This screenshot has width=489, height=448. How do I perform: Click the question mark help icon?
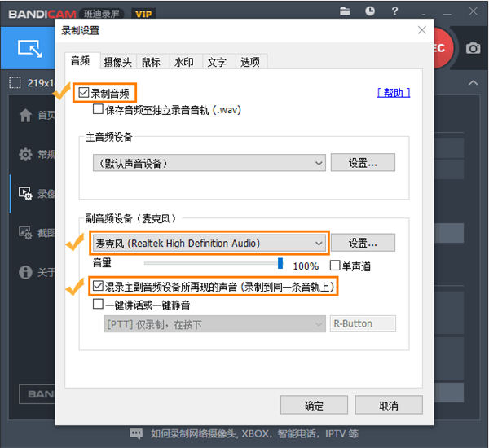click(x=395, y=11)
